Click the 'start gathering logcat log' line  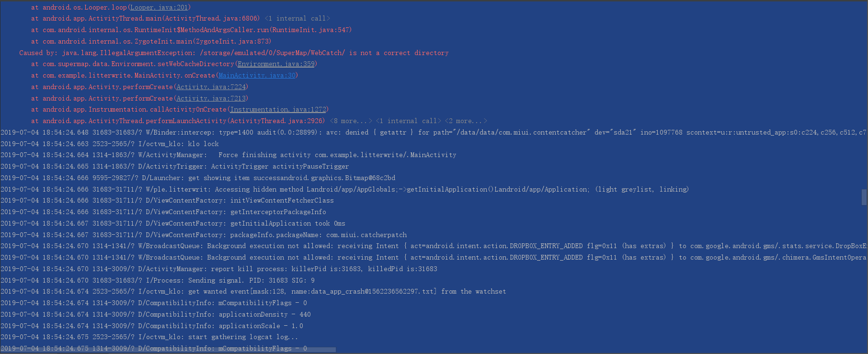pyautogui.click(x=149, y=337)
